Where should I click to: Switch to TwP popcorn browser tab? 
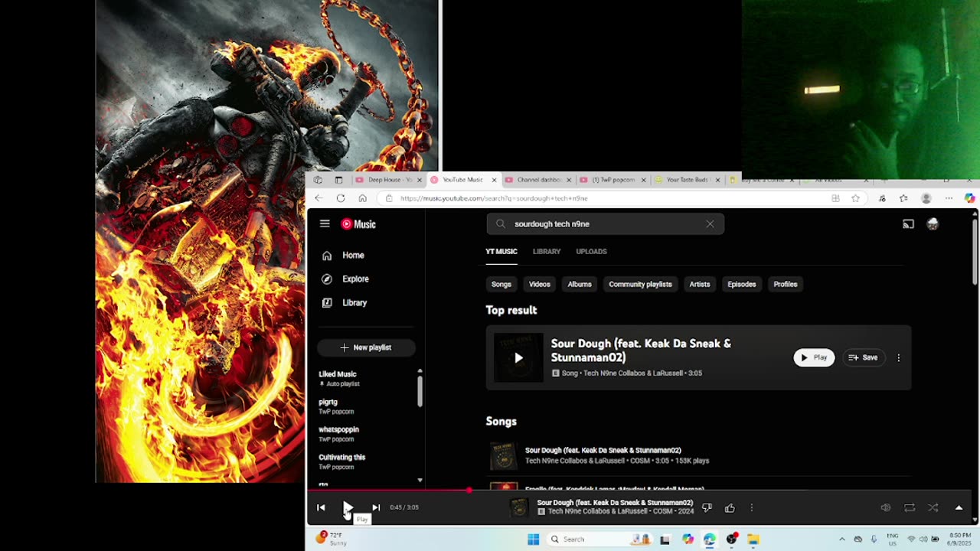coord(611,180)
